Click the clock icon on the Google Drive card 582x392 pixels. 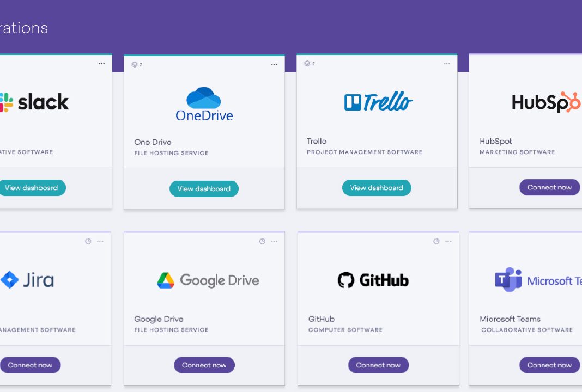262,241
